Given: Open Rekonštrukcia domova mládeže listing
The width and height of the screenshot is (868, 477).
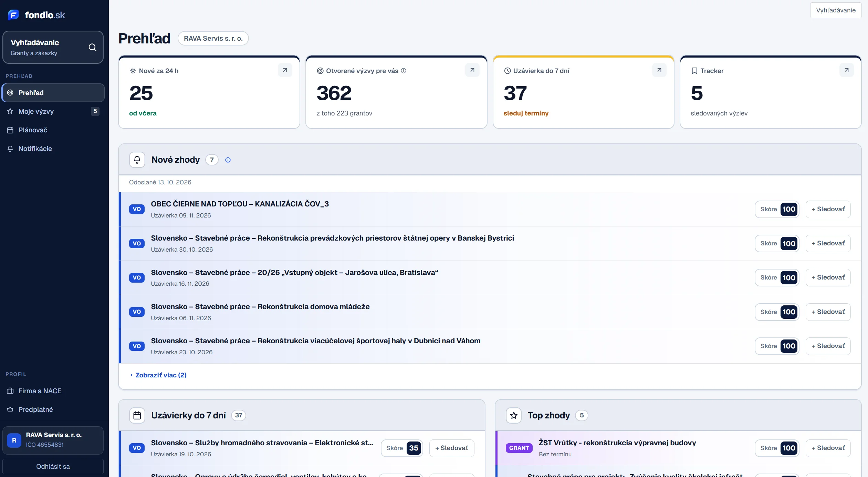Looking at the screenshot, I should pyautogui.click(x=260, y=307).
